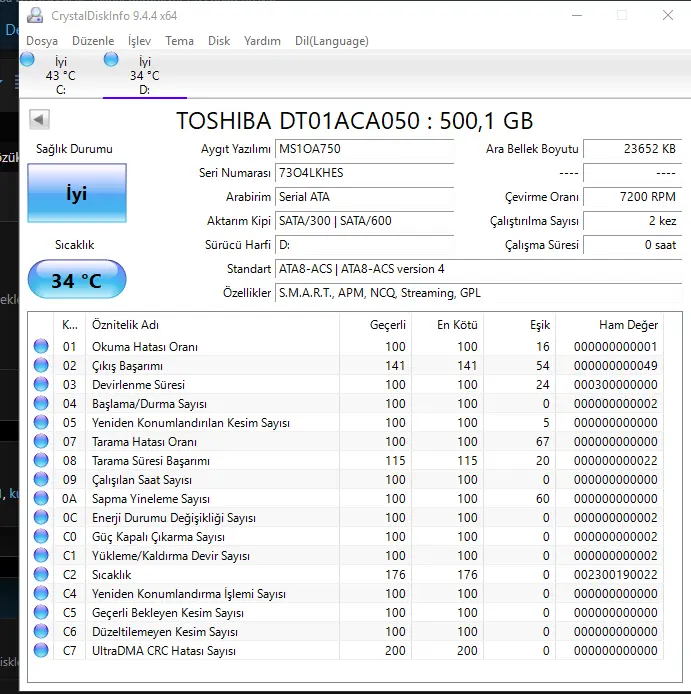Click status icon for 0A Sapma Yineleme Sayısı
691x694 pixels.
point(41,498)
